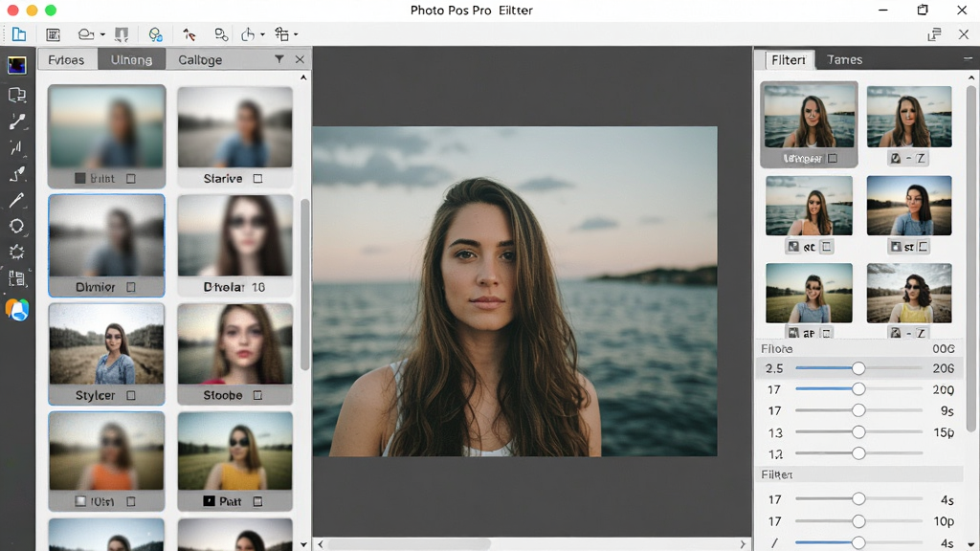Select the line/path tool in left sidebar
The image size is (980, 551).
(x=17, y=121)
